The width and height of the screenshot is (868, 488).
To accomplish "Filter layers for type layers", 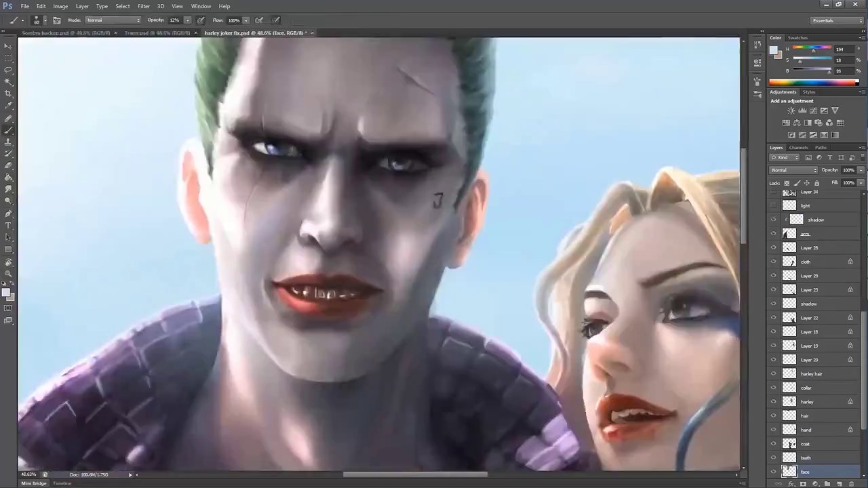I will (x=830, y=157).
